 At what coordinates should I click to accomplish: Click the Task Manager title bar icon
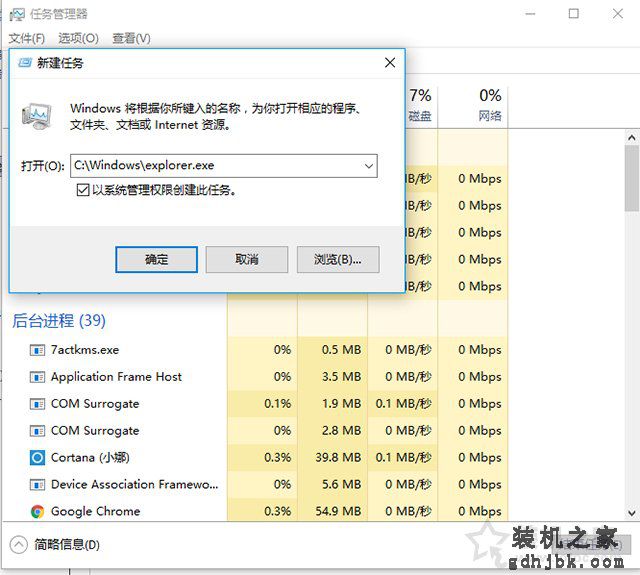pos(17,15)
